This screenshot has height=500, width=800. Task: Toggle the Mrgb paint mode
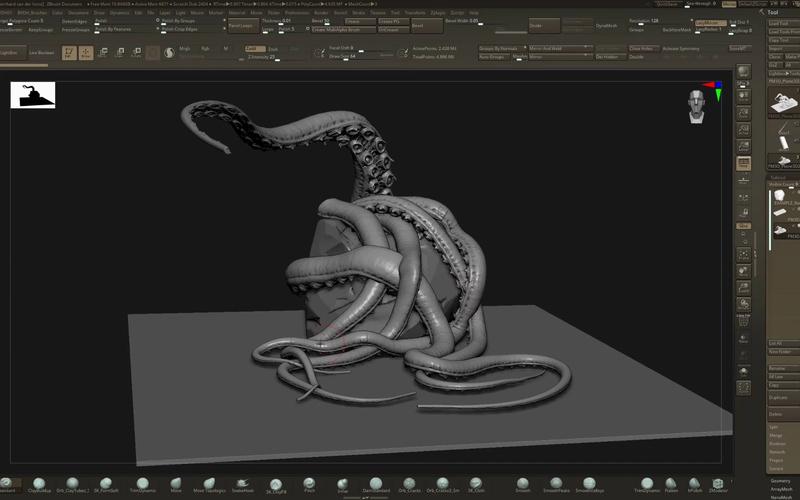184,48
